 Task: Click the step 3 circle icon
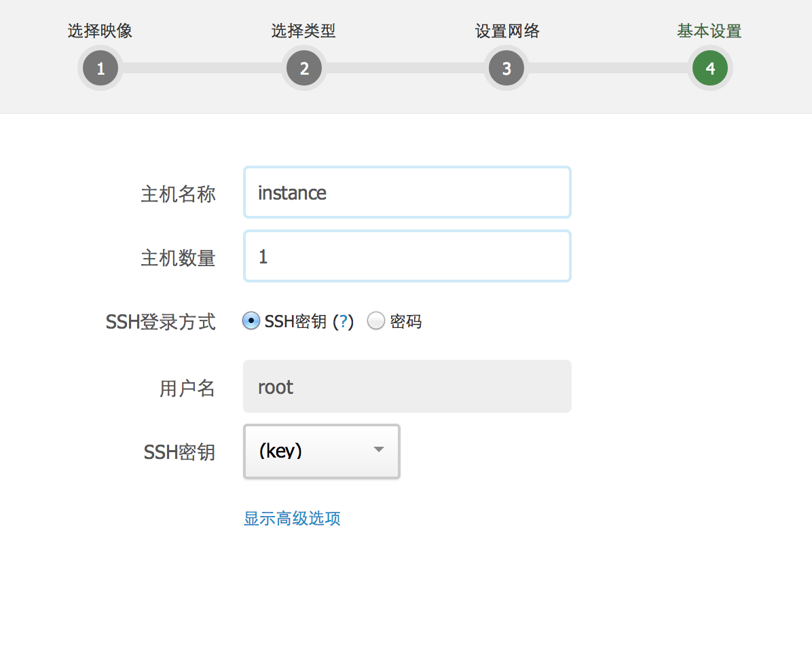coord(506,69)
